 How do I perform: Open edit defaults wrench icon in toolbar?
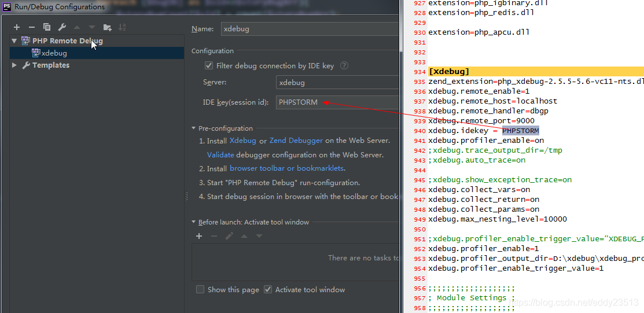click(62, 28)
